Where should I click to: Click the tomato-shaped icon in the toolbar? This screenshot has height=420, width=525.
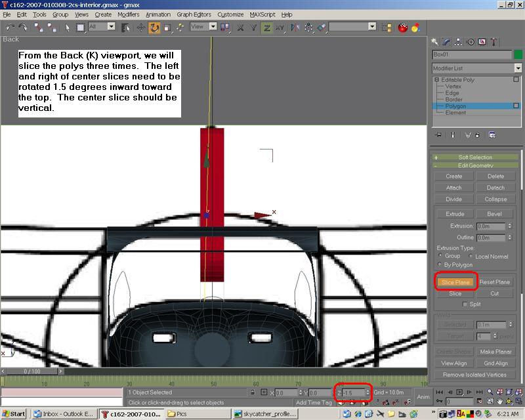[x=403, y=28]
